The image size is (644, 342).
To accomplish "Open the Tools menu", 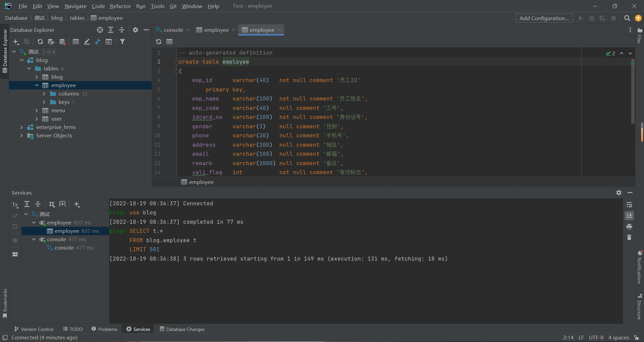I will (x=157, y=6).
